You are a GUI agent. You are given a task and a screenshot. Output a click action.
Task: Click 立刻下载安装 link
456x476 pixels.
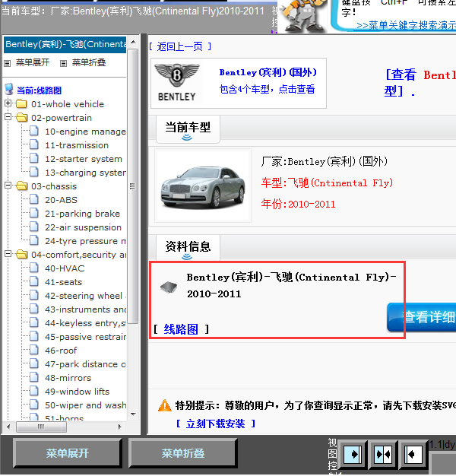click(x=215, y=424)
